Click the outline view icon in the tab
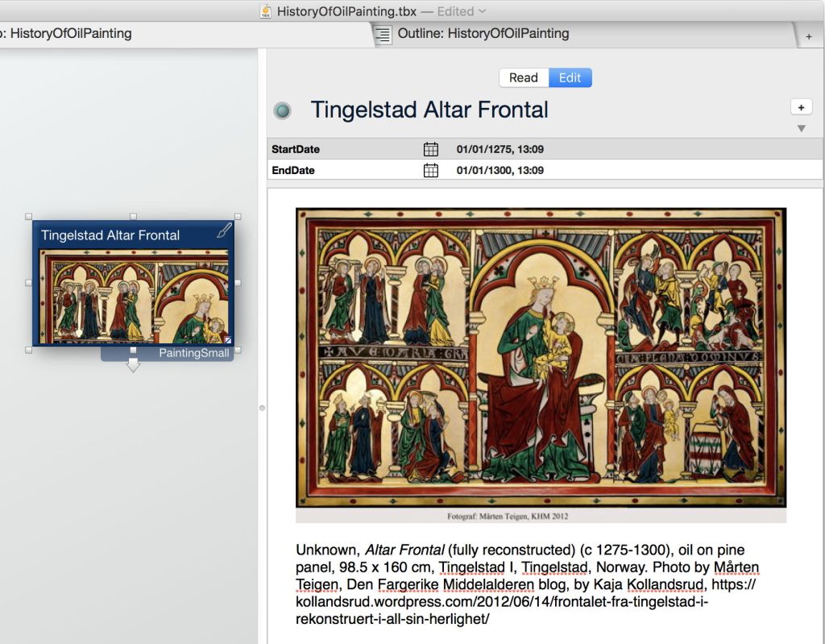The image size is (825, 644). pos(383,34)
